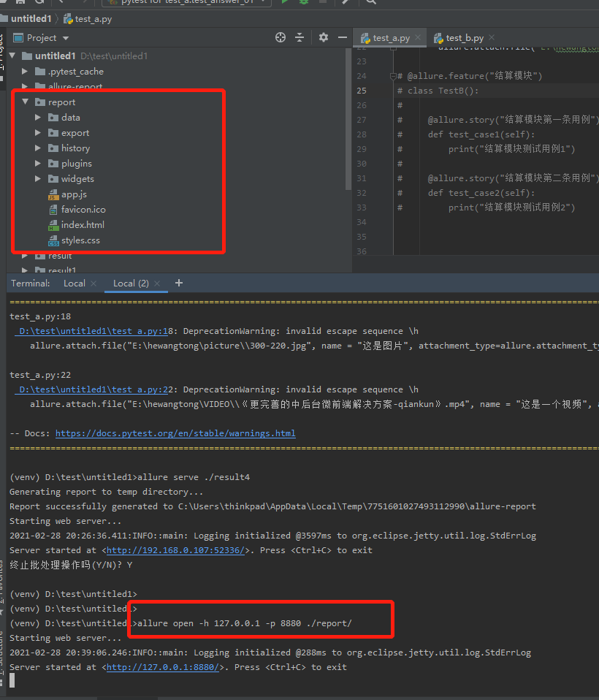Image resolution: width=599 pixels, height=700 pixels.
Task: Click the '# class TestB():' code line
Action: tap(438, 91)
